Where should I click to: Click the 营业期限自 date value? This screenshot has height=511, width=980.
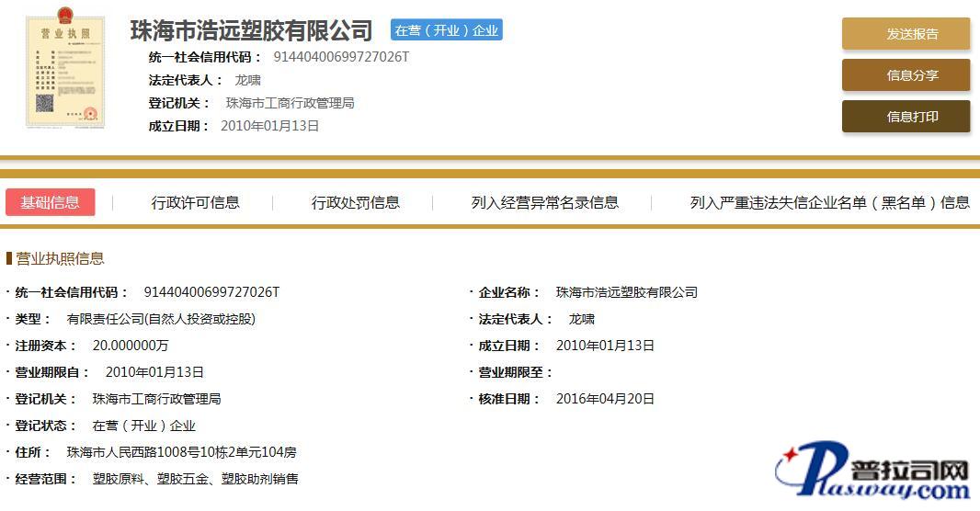154,372
